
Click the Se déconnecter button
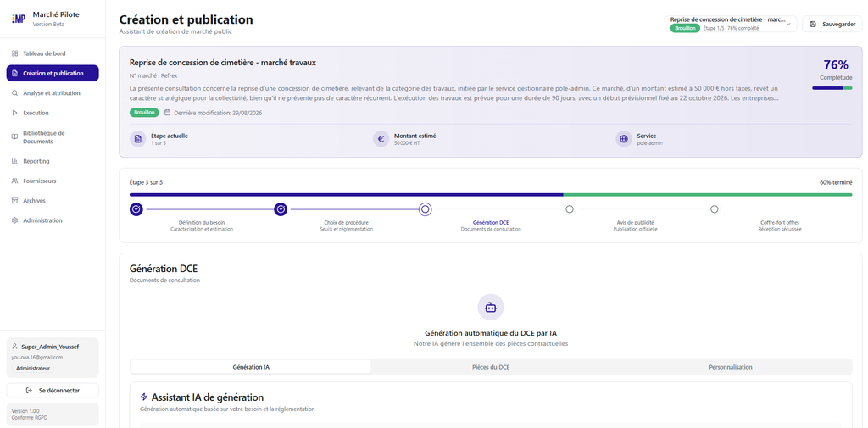click(x=53, y=391)
